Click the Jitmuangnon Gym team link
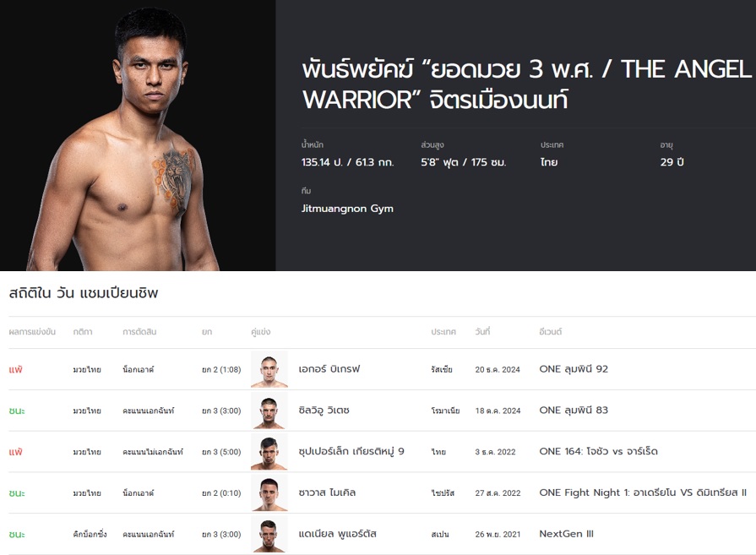Image resolution: width=756 pixels, height=555 pixels. (x=347, y=209)
